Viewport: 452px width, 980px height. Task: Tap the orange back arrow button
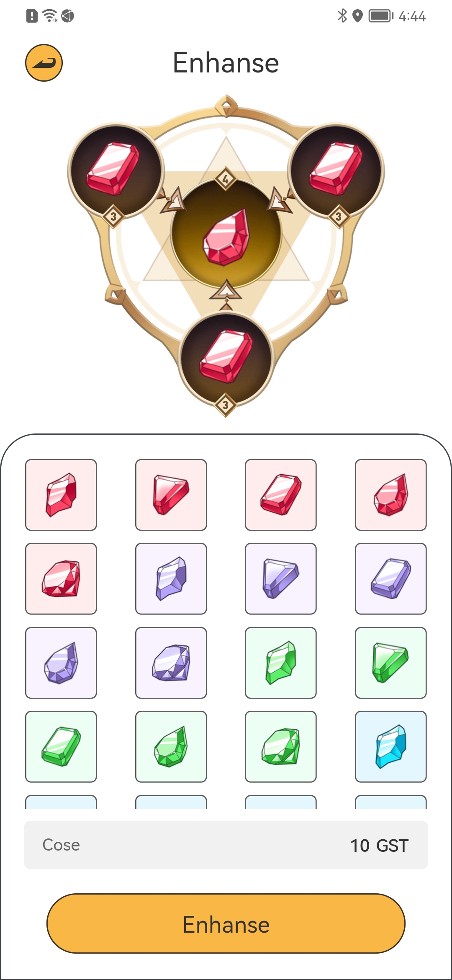click(x=44, y=63)
